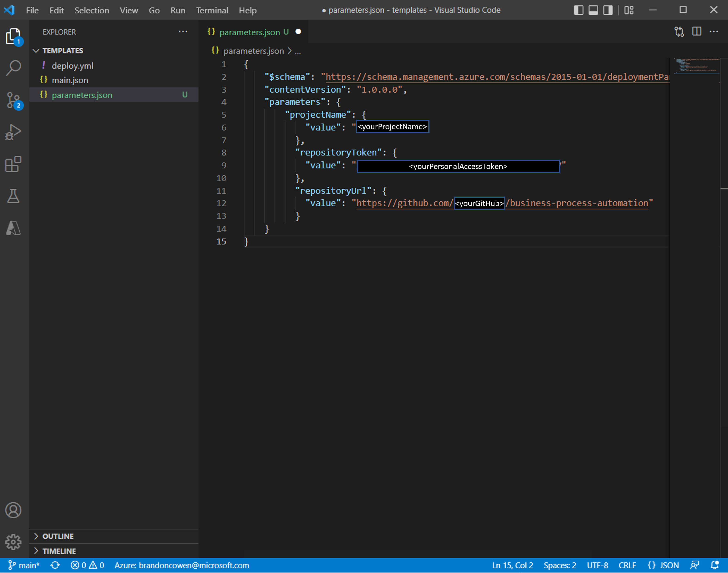Open Accounts menu in activity bar

point(13,510)
